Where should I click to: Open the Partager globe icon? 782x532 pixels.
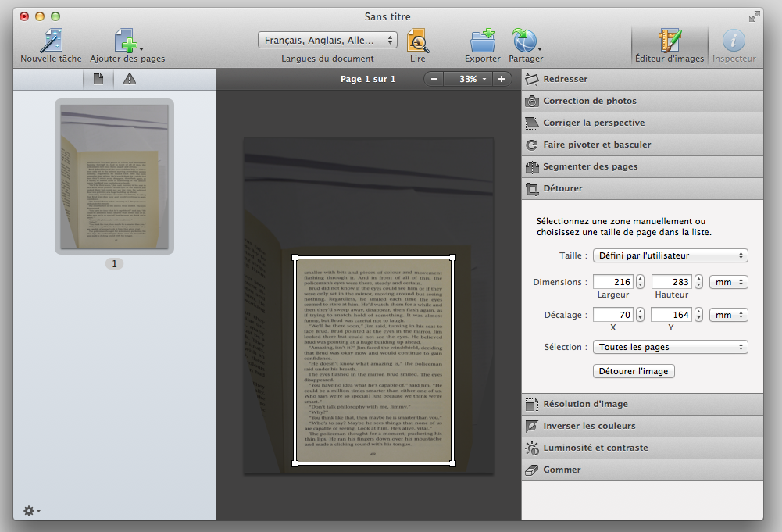(525, 41)
